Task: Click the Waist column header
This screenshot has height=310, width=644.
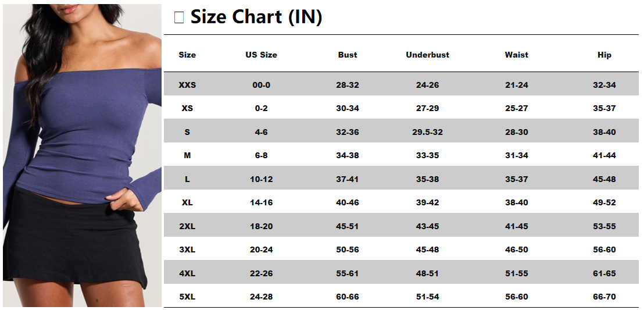Action: [x=516, y=55]
